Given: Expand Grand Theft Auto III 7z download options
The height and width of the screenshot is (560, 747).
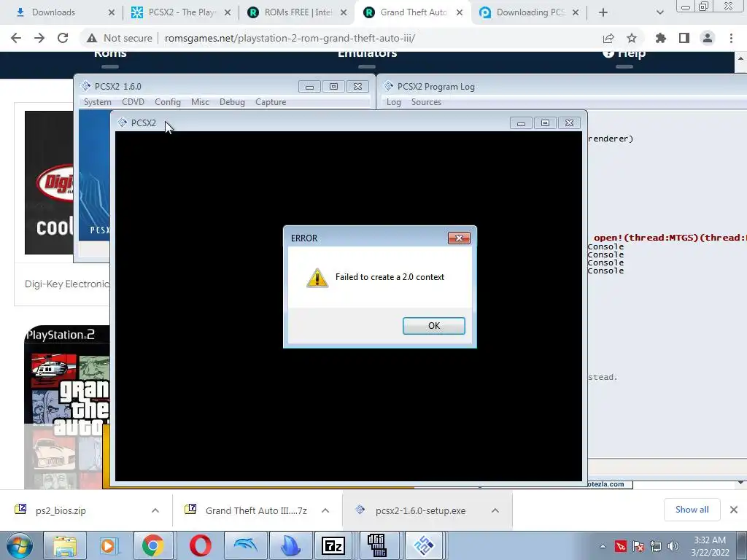Looking at the screenshot, I should click(x=325, y=510).
